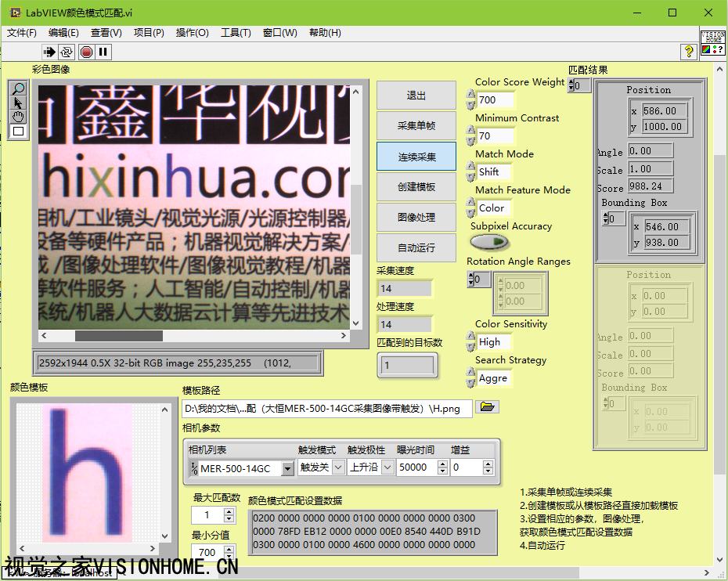
Task: Expand the 触发极性 trigger polarity dropdown
Action: (387, 467)
